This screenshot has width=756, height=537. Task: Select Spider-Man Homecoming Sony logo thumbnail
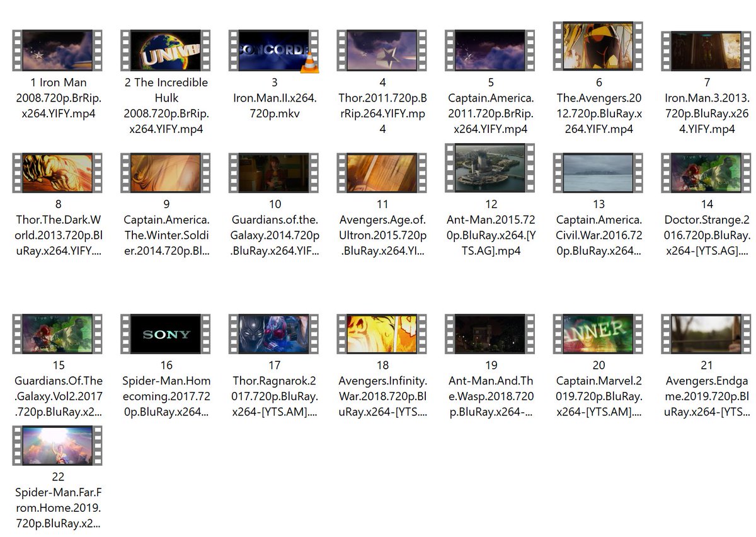click(x=166, y=334)
